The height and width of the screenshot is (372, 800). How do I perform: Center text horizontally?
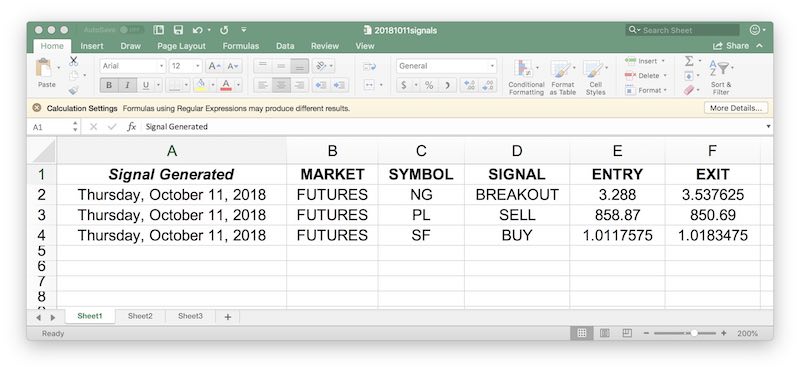pos(281,85)
